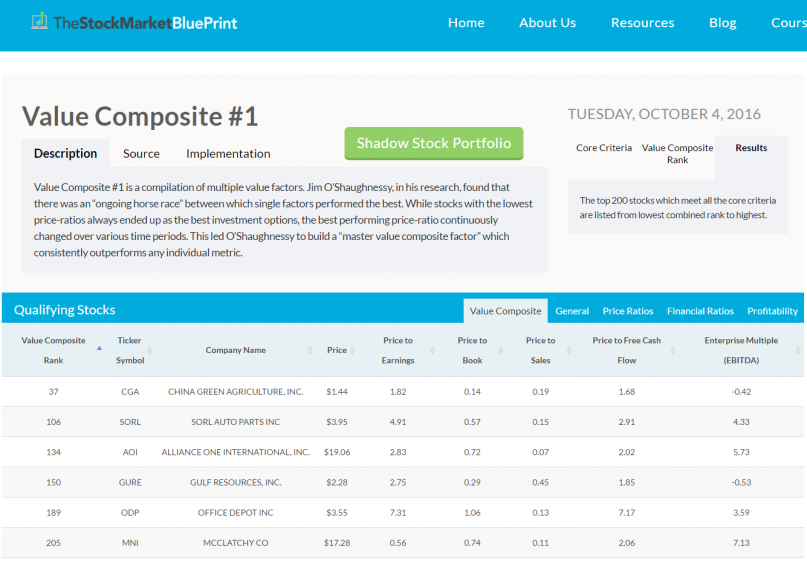Open Resources in the navigation bar
The width and height of the screenshot is (807, 564).
tap(642, 23)
